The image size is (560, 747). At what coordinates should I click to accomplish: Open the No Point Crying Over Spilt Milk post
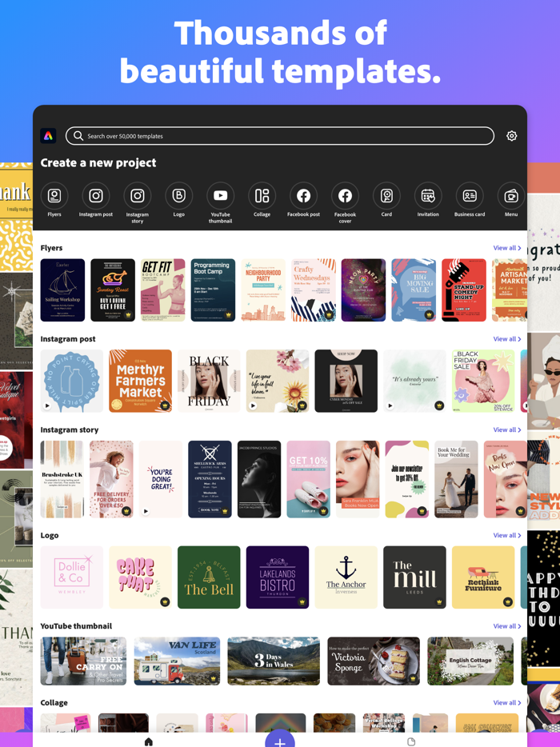pos(72,381)
